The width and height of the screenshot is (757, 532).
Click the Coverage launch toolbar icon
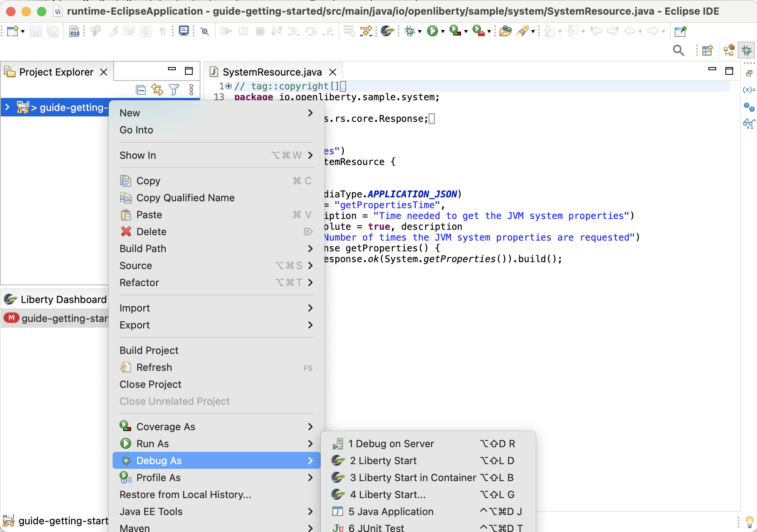455,31
